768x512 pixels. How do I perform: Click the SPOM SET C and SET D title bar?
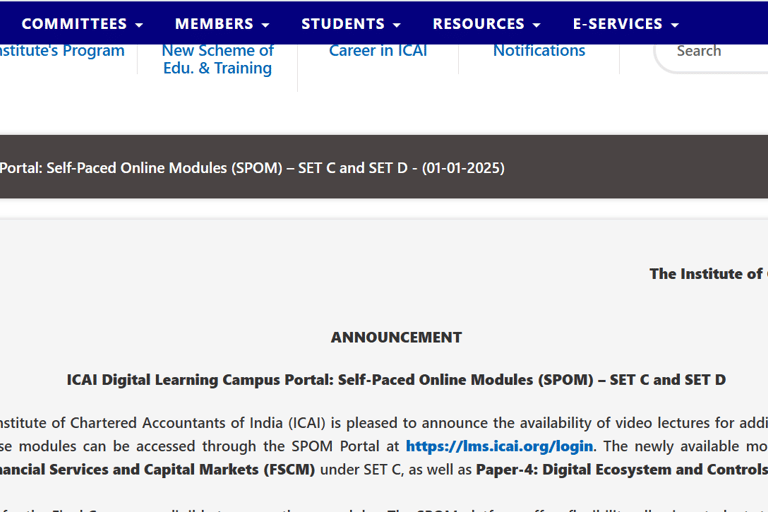tap(250, 168)
